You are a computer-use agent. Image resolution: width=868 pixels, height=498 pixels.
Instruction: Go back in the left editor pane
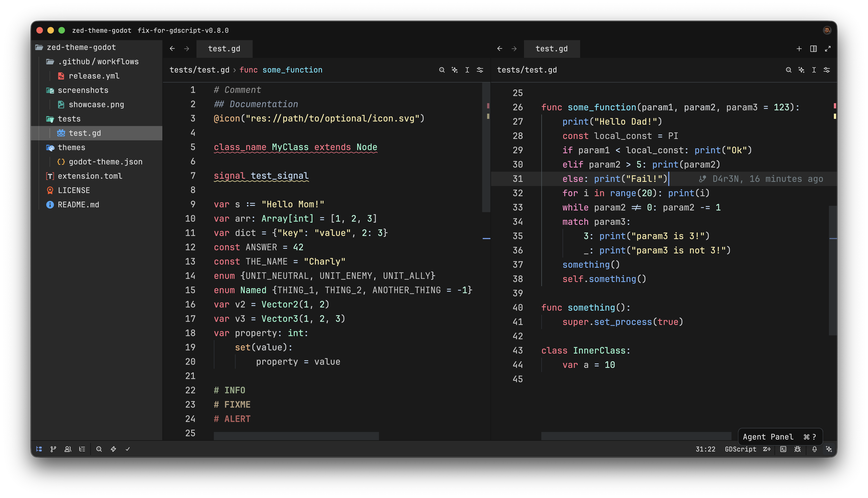pos(172,49)
